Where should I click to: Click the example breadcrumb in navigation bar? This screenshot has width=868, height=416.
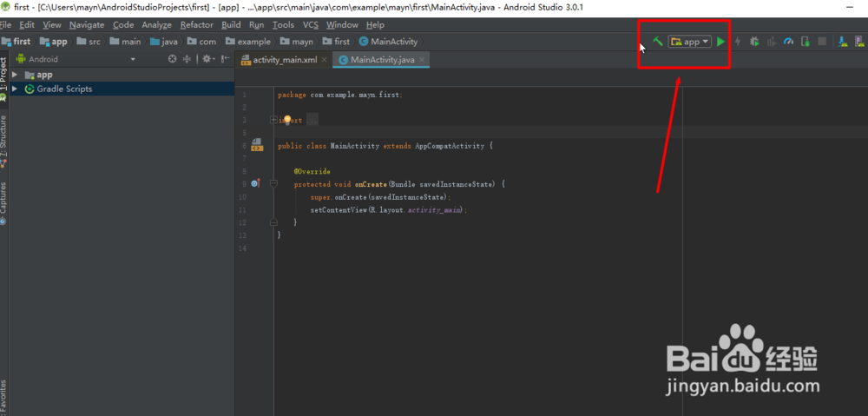point(248,42)
